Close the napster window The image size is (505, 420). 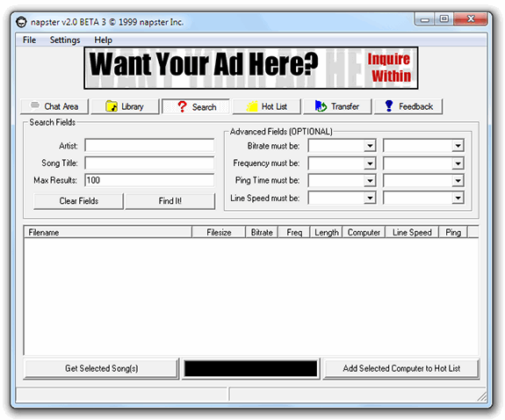(x=471, y=19)
